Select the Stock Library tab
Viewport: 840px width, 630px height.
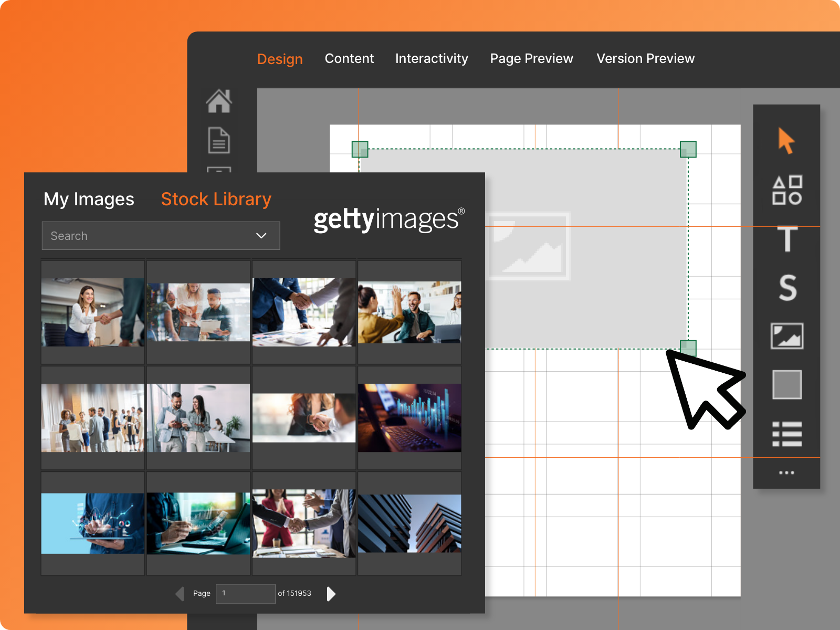click(216, 199)
